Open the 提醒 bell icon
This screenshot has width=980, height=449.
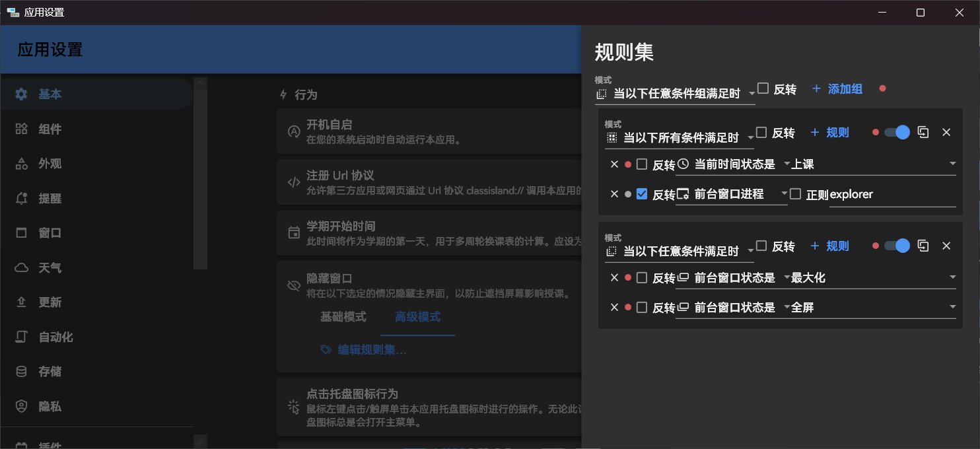coord(21,198)
